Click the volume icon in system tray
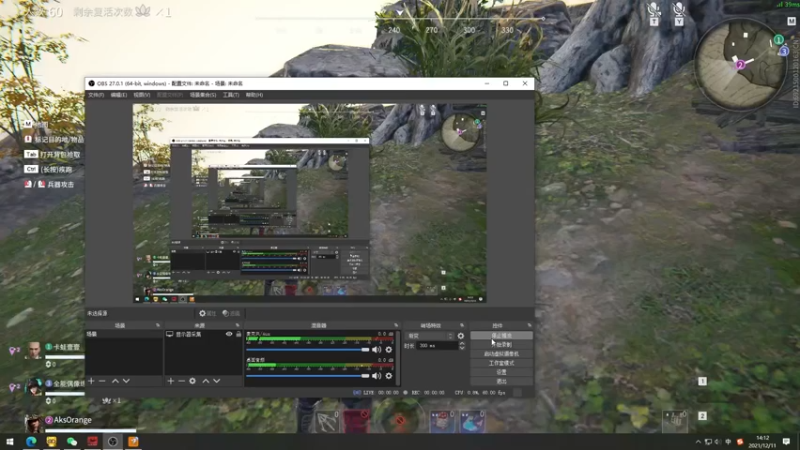The width and height of the screenshot is (800, 450). pos(718,442)
